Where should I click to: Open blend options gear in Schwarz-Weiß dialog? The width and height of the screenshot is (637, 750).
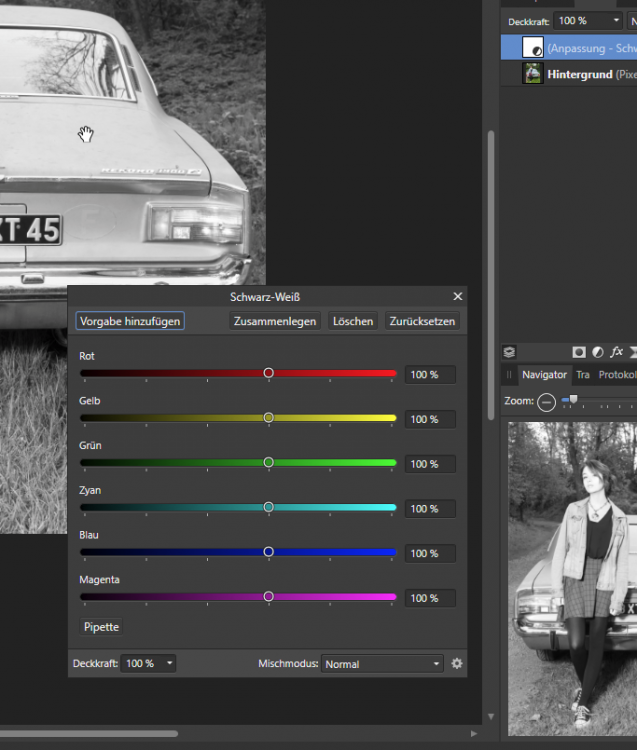click(x=457, y=663)
